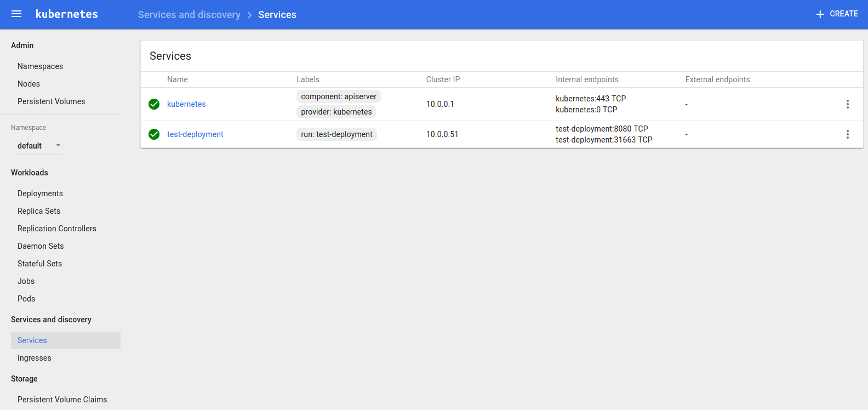Go to Services and discovery breadcrumb

click(189, 15)
